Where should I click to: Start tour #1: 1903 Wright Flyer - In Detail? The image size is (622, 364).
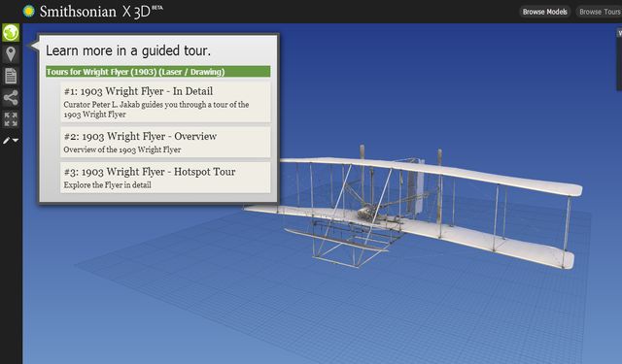pos(165,102)
